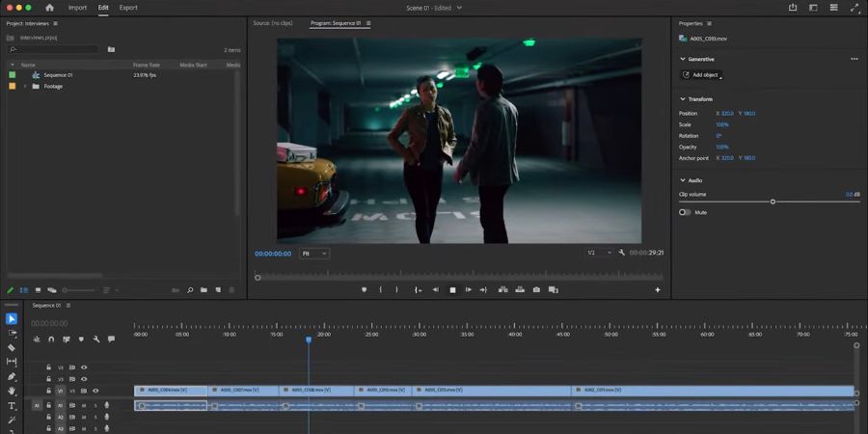868x434 pixels.
Task: Switch to the Edit tab
Action: (x=103, y=8)
